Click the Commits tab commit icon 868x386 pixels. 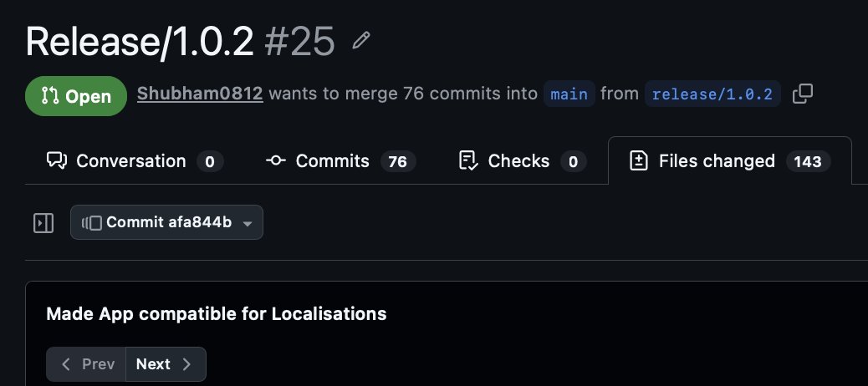(x=276, y=160)
